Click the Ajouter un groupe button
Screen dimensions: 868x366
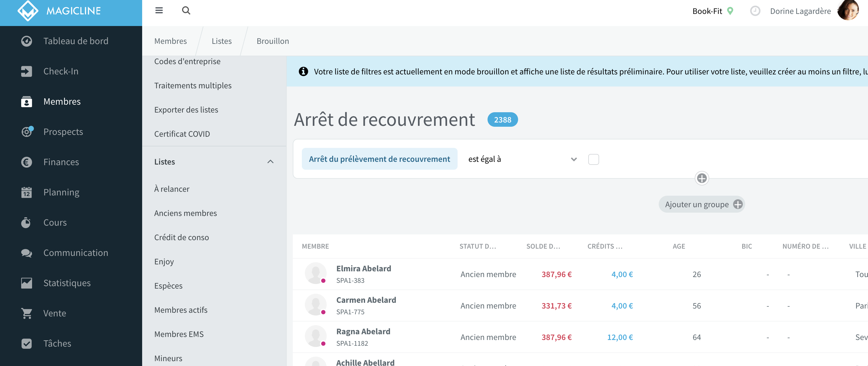click(x=702, y=204)
